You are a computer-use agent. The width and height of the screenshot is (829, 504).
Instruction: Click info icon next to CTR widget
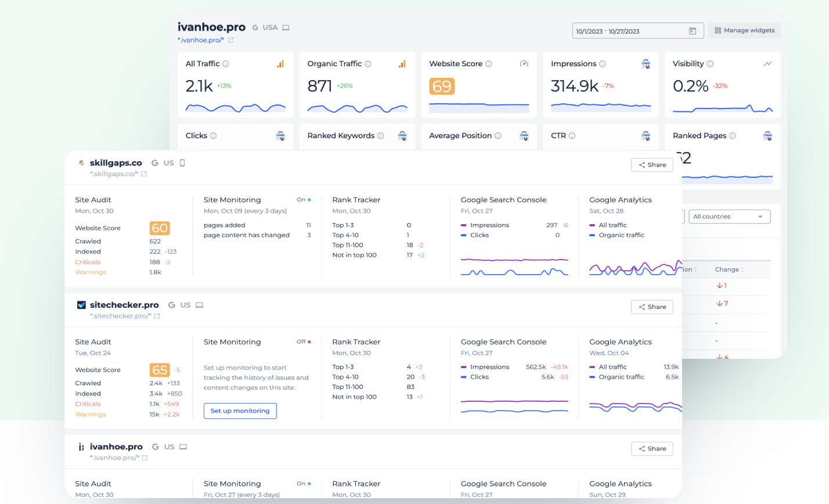tap(572, 136)
